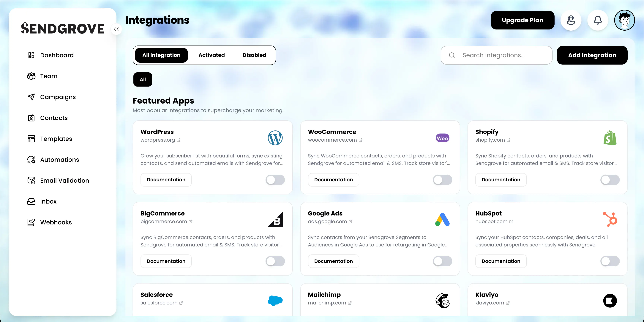Click the Salesforce cloud logo
Viewport: 644px width, 322px height.
pyautogui.click(x=275, y=301)
